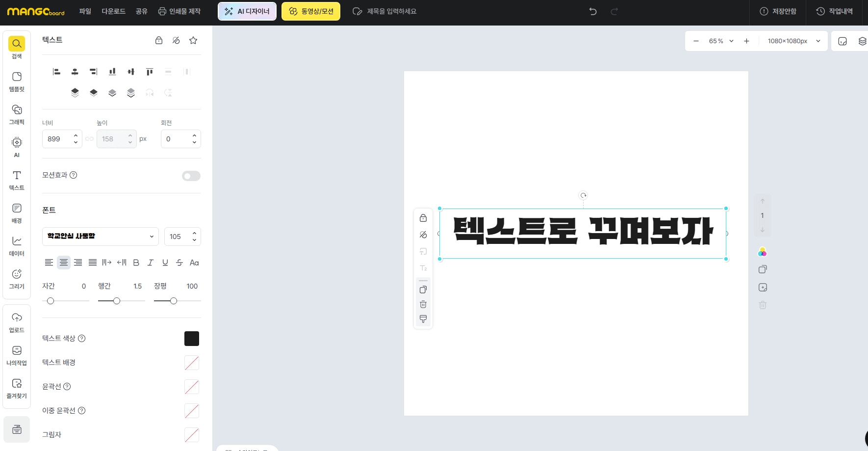Open the 파일 (file) menu
868x451 pixels.
pos(85,11)
